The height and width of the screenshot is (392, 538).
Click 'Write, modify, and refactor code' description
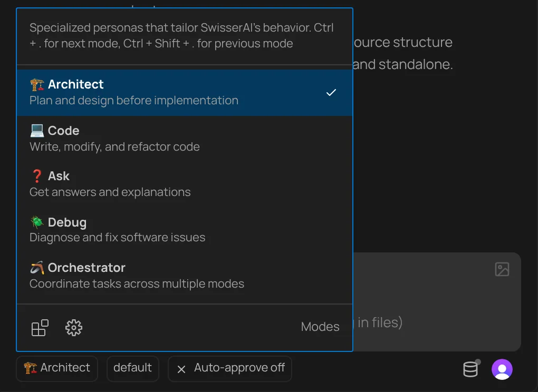[x=114, y=146]
